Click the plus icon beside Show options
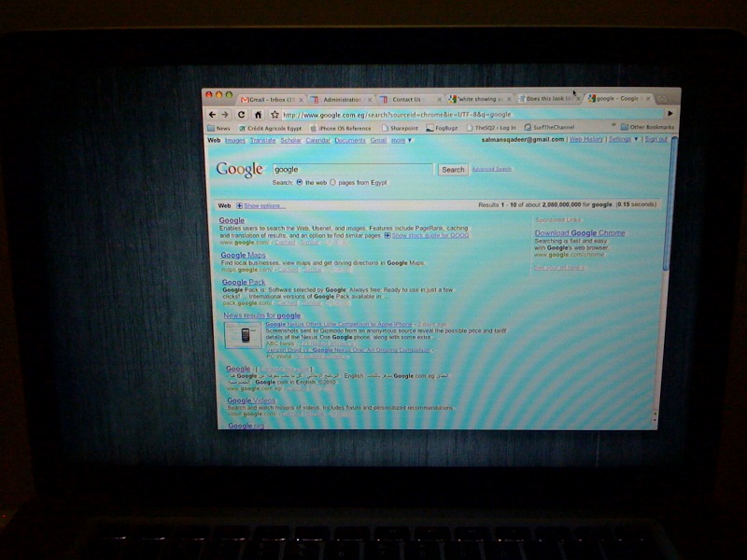747x560 pixels. [239, 205]
